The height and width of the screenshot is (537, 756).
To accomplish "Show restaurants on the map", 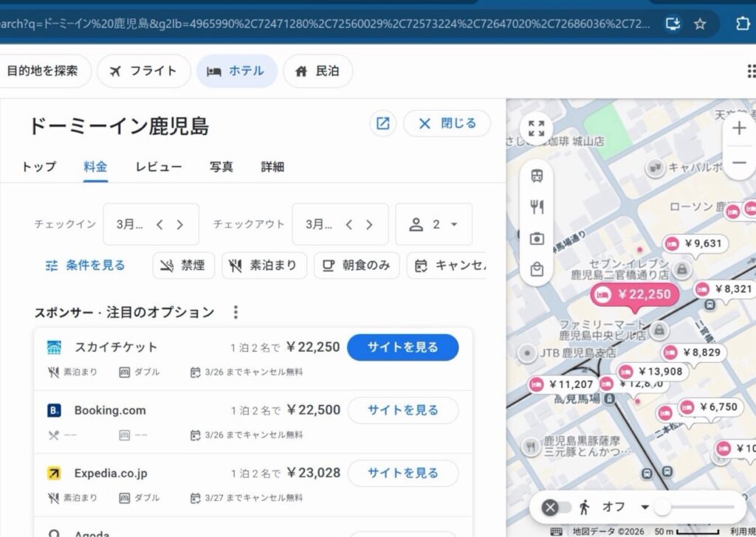I will (537, 207).
